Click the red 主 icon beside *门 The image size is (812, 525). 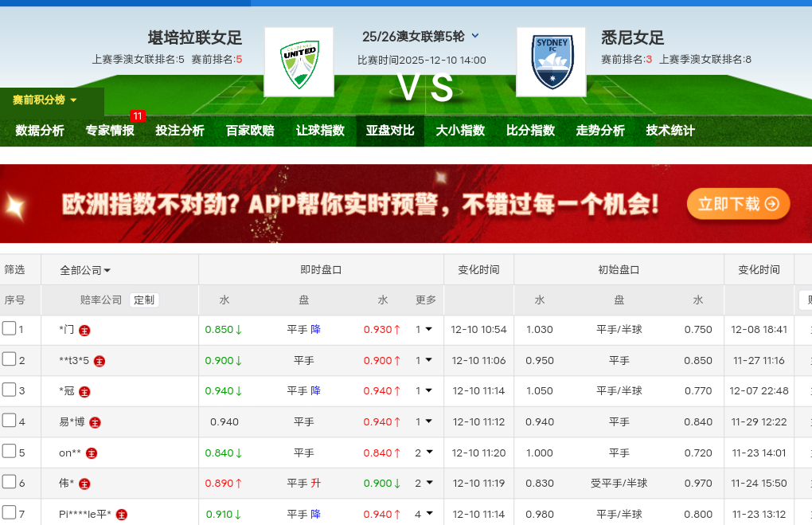point(84,330)
